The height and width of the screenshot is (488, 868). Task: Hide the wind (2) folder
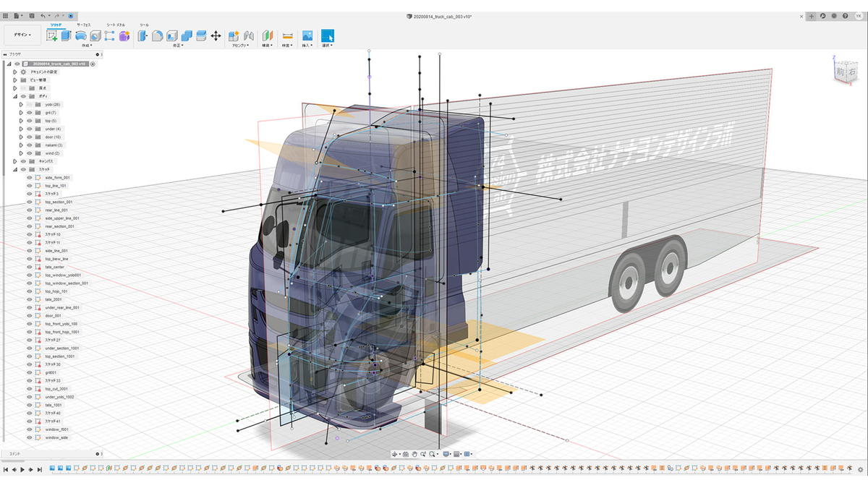30,153
